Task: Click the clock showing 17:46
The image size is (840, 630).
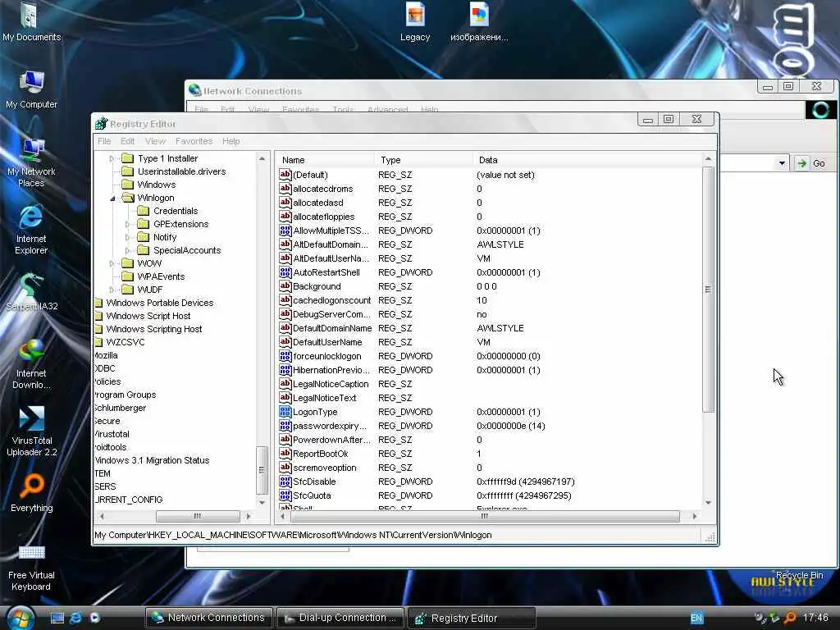Action: tap(815, 618)
